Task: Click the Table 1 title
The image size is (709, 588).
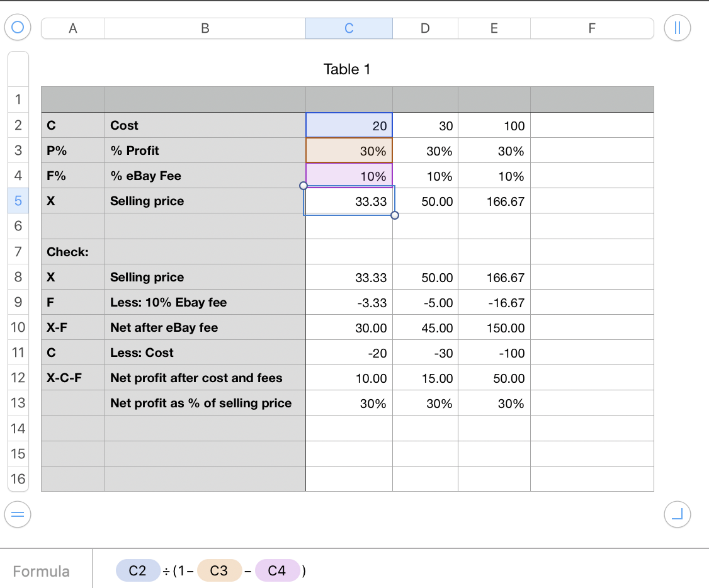Action: coord(347,69)
